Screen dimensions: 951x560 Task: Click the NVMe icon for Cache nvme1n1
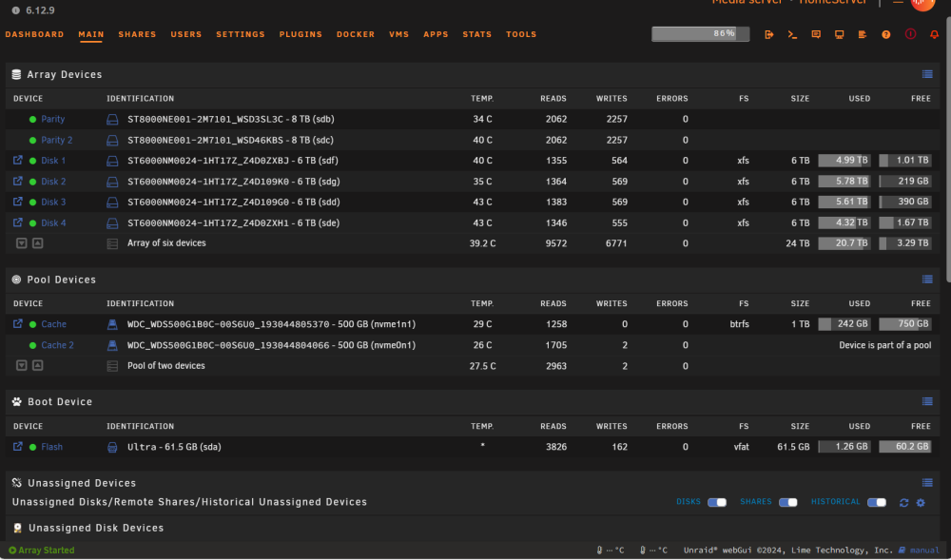[x=112, y=324]
